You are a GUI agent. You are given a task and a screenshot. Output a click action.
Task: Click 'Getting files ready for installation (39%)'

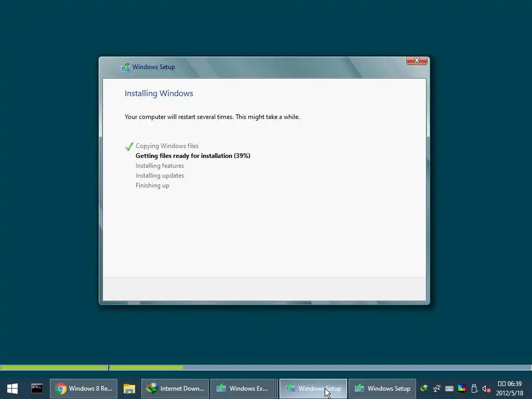coord(193,156)
